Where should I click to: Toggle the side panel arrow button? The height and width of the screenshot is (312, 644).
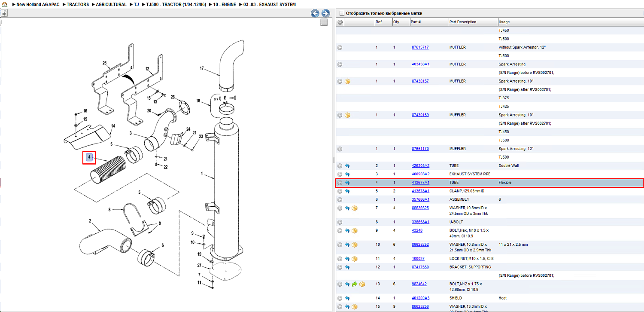4,13
